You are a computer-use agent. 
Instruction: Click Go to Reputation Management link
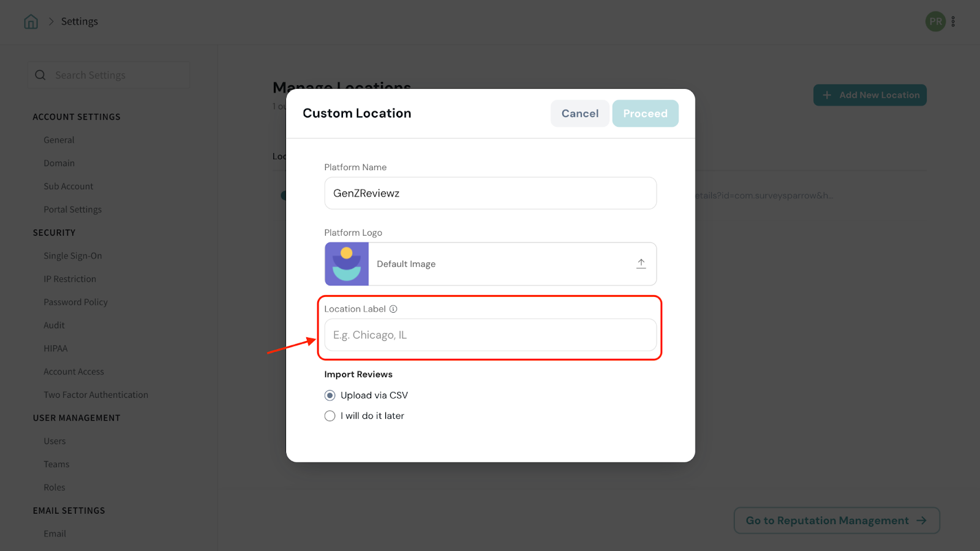point(836,520)
